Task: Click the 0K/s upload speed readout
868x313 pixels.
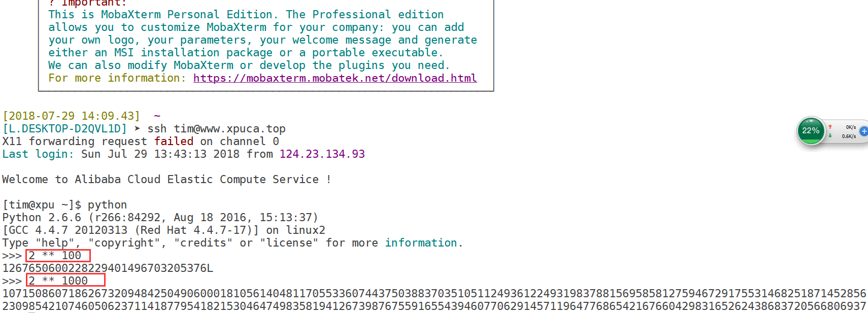Action: [851, 127]
